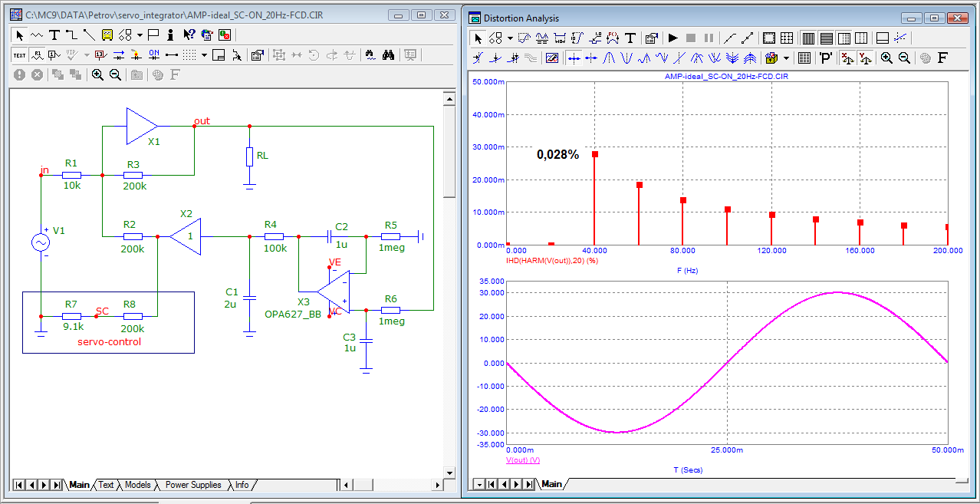Screen dimensions: 980x504
Task: Click the properties icon in schematic toolbar
Action: (258, 55)
